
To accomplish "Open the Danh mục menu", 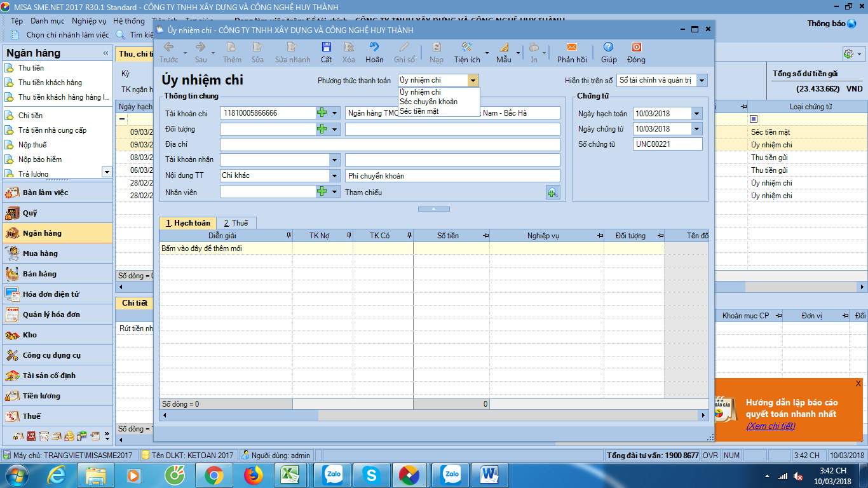I will (48, 21).
